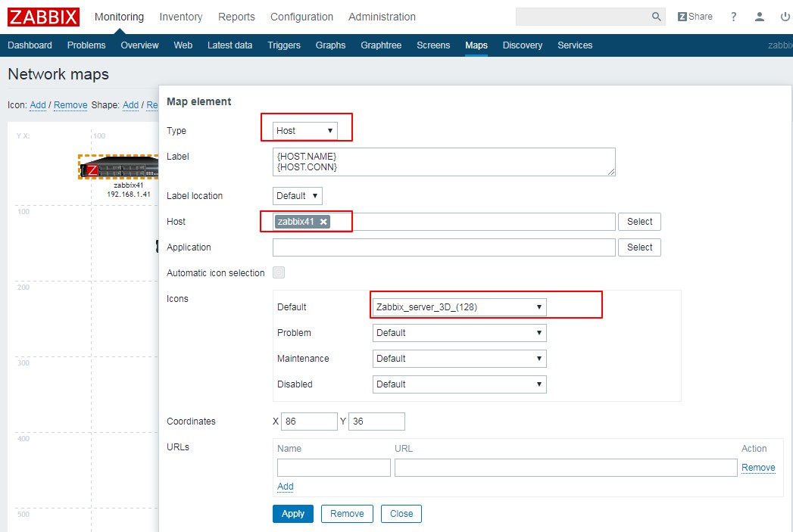
Task: Click the logout power icon
Action: [x=785, y=17]
